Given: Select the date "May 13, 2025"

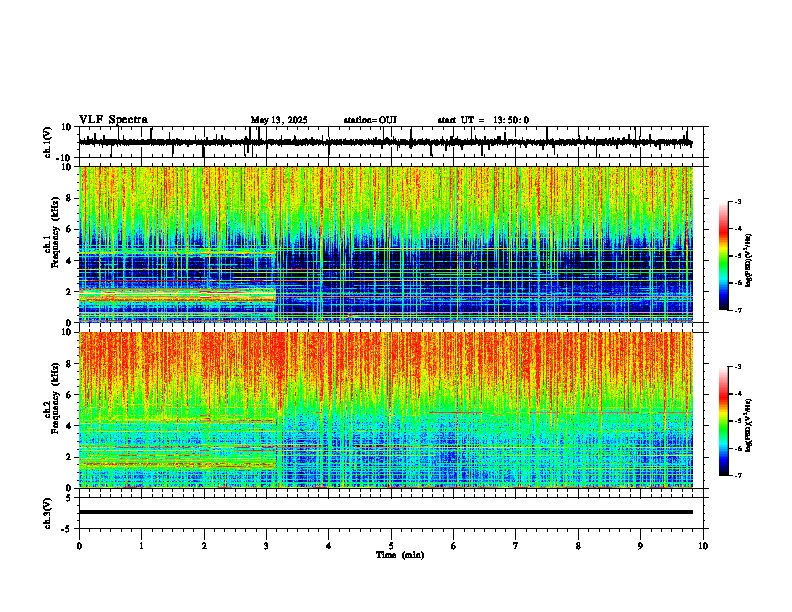Looking at the screenshot, I should pyautogui.click(x=279, y=120).
